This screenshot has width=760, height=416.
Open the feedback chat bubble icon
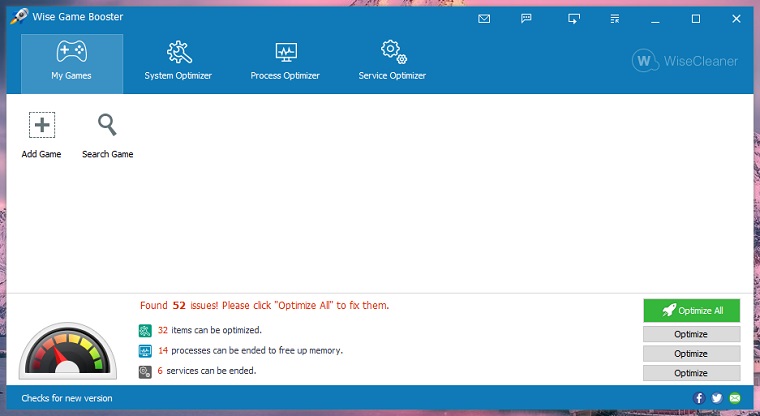pos(527,18)
